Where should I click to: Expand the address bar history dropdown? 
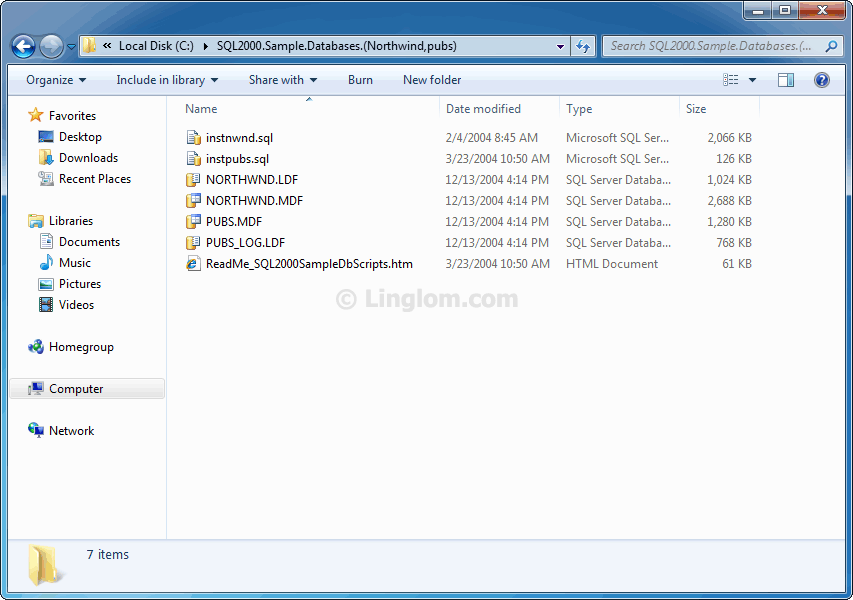[x=560, y=47]
